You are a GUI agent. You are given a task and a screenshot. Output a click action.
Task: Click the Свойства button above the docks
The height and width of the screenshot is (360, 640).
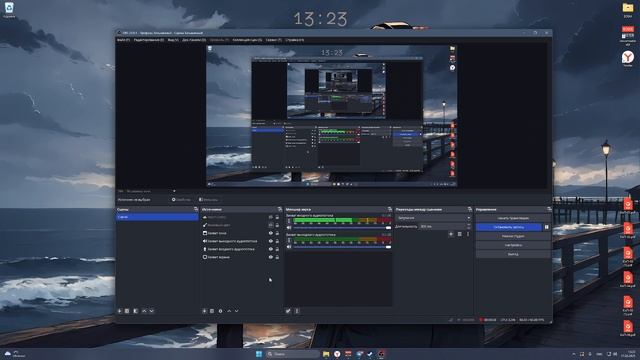(x=181, y=200)
